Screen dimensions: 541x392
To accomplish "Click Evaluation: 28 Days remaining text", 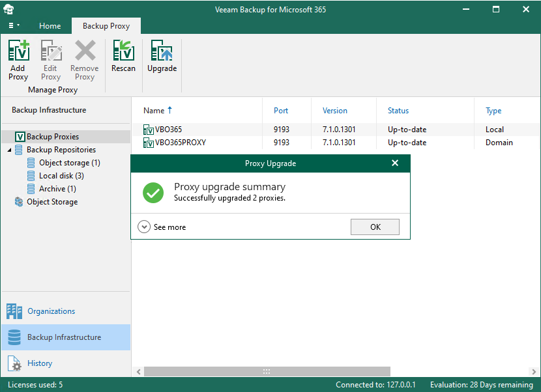I will coord(481,385).
